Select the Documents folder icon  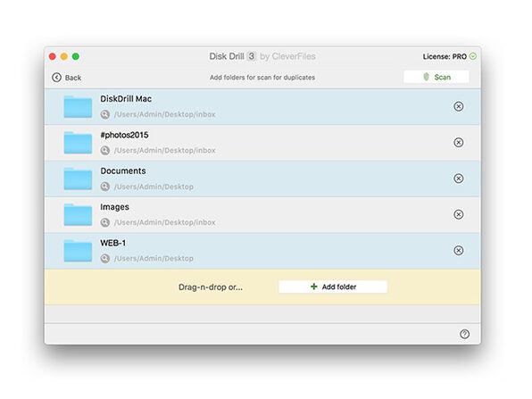pyautogui.click(x=78, y=179)
